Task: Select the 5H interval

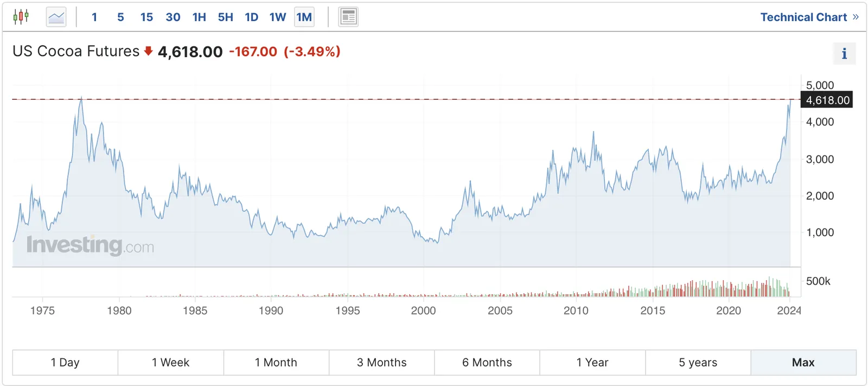Action: 226,17
